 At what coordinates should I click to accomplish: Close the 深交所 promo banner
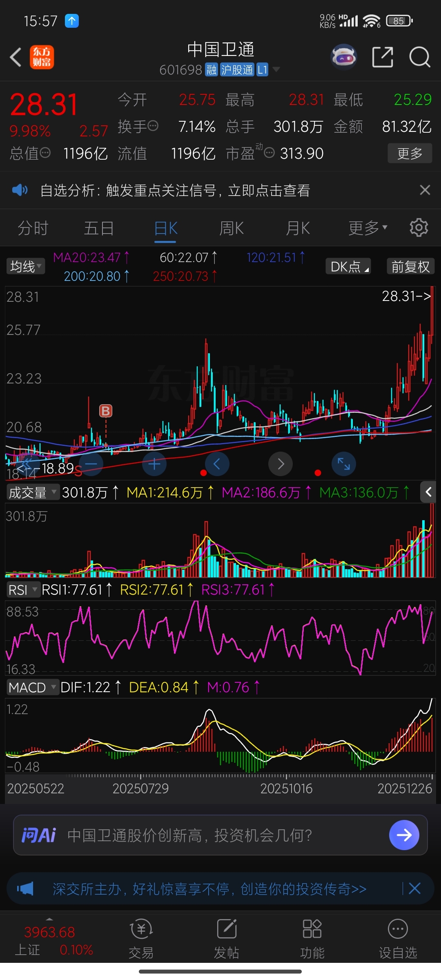(x=414, y=889)
